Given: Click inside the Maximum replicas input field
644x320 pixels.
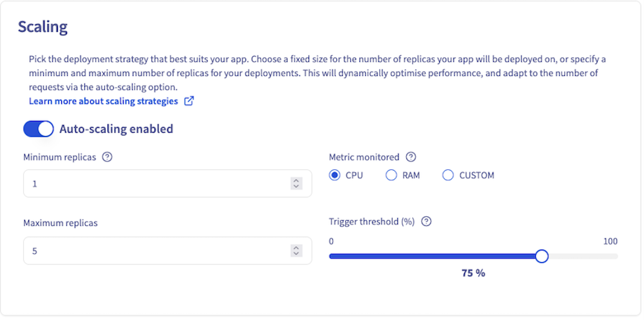Looking at the screenshot, I should pyautogui.click(x=155, y=251).
